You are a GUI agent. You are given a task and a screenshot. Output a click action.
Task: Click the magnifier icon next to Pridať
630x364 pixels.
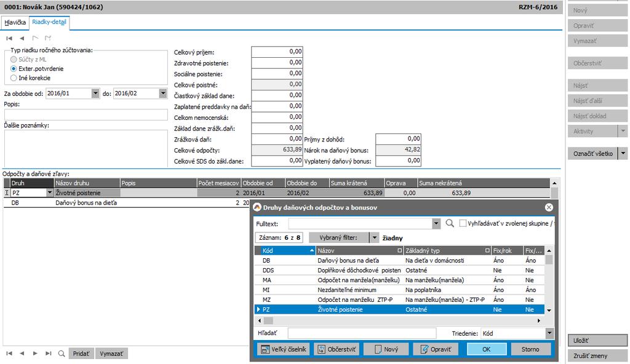(62, 354)
